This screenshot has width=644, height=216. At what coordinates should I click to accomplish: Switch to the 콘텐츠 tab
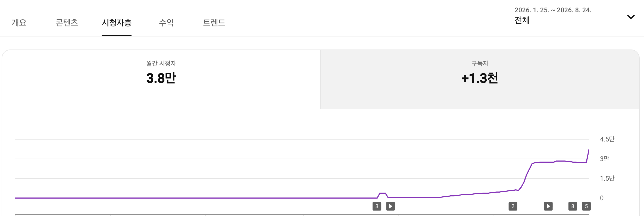67,22
